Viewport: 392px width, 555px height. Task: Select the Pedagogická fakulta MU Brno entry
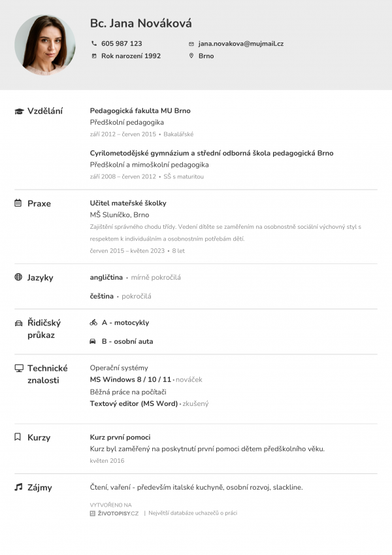pyautogui.click(x=140, y=111)
